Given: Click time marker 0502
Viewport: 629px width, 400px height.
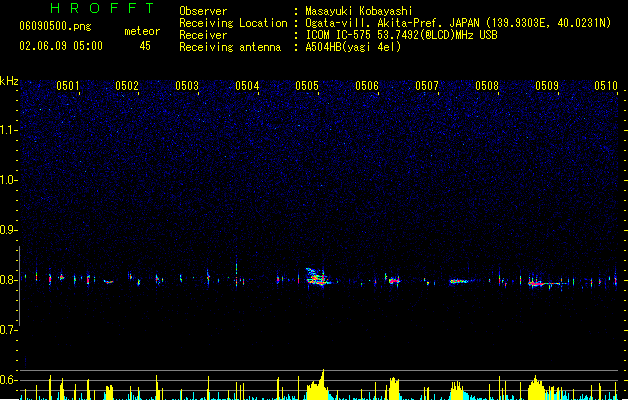Looking at the screenshot, I should point(127,86).
